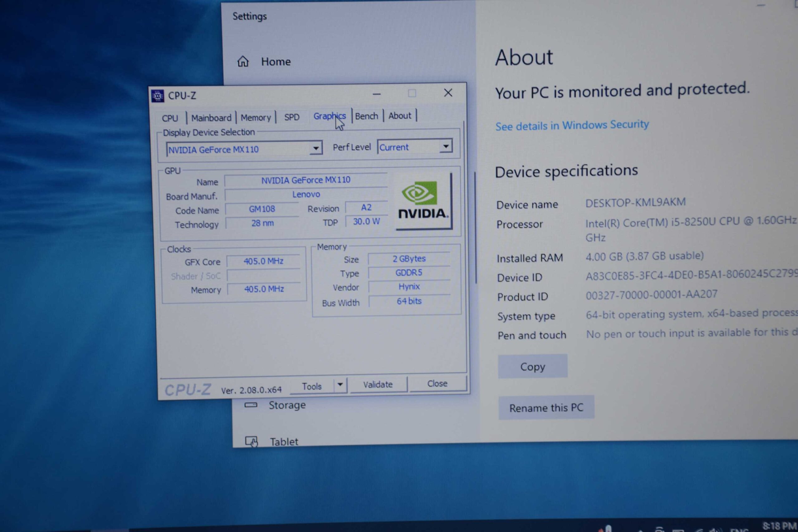Viewport: 798px width, 532px height.
Task: Click Product ID 00327-70000-00001-AA207
Action: pyautogui.click(x=651, y=294)
